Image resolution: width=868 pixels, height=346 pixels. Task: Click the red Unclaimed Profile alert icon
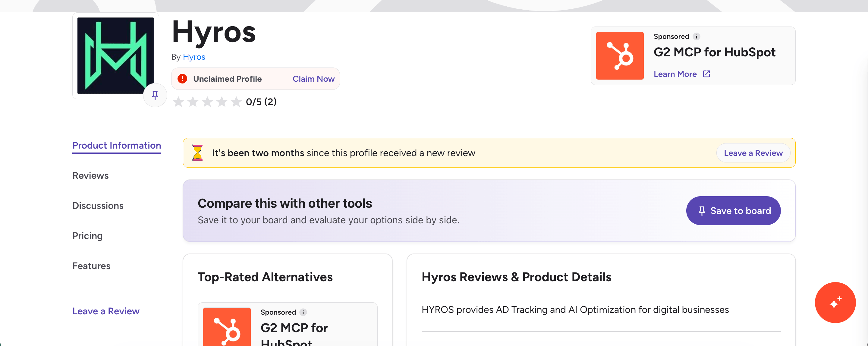click(x=182, y=79)
